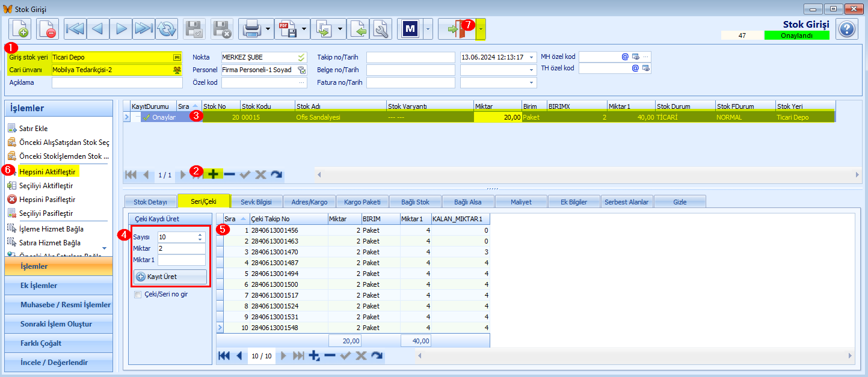Click the minus icon in upper grid navigator
The height and width of the screenshot is (377, 868).
(x=229, y=174)
